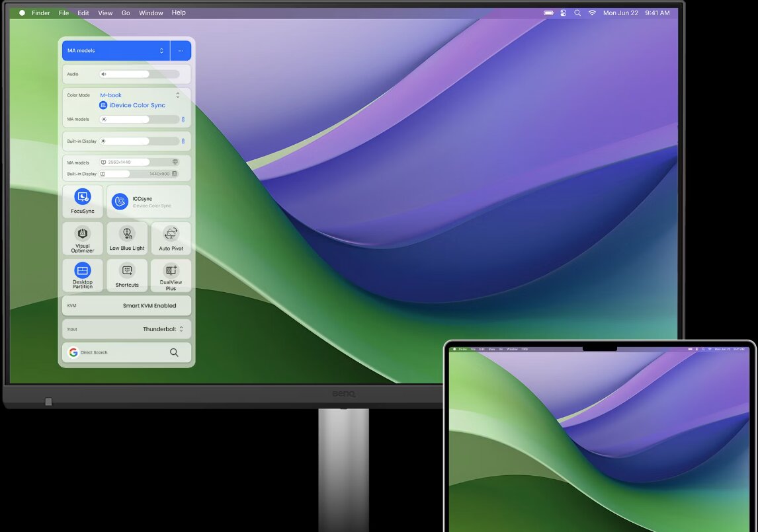This screenshot has height=532, width=758.
Task: Open the Finder menu
Action: [41, 13]
